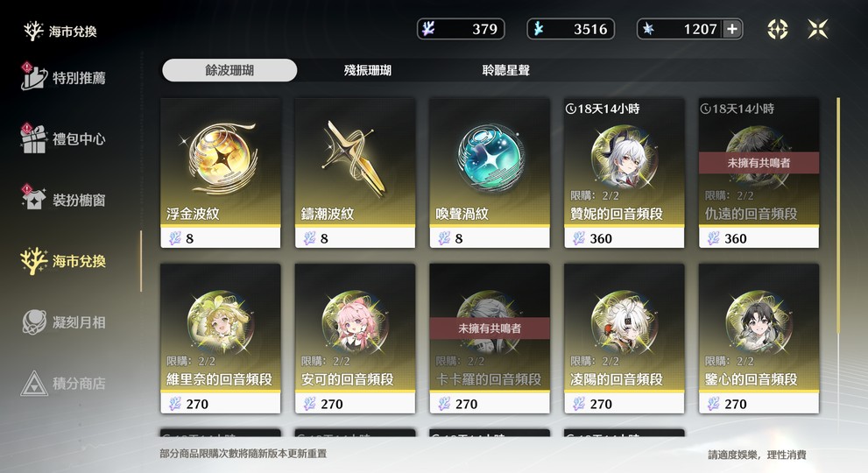
Task: Click the 3516 currency counter
Action: pyautogui.click(x=570, y=29)
